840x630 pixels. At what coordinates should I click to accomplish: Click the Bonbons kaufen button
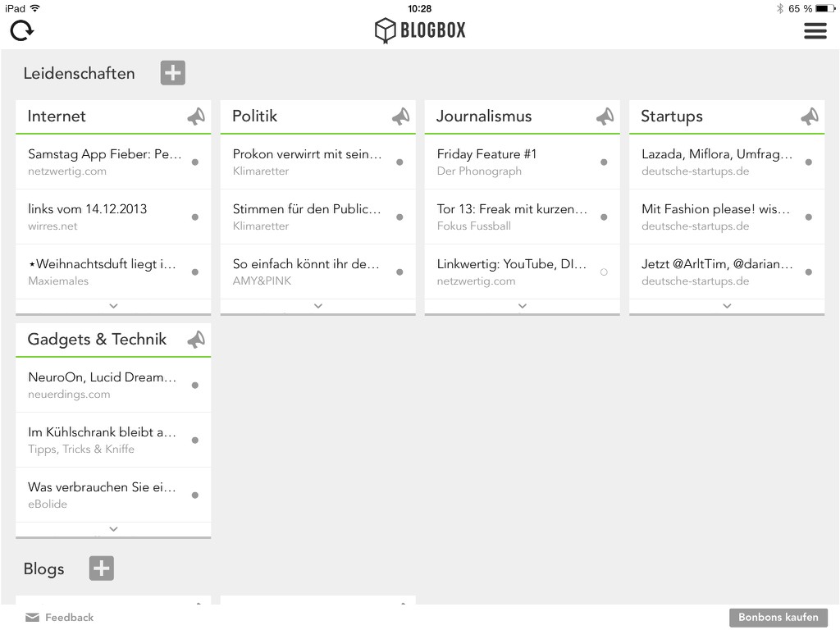click(x=778, y=617)
